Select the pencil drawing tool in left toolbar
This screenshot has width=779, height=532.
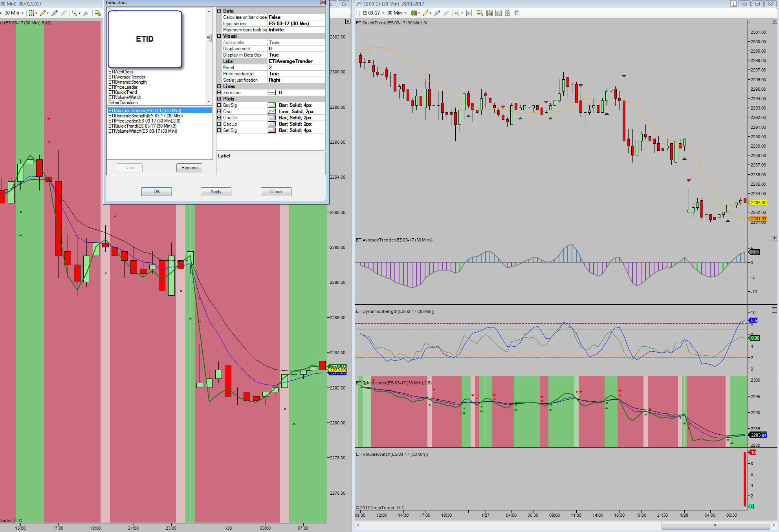(x=43, y=13)
